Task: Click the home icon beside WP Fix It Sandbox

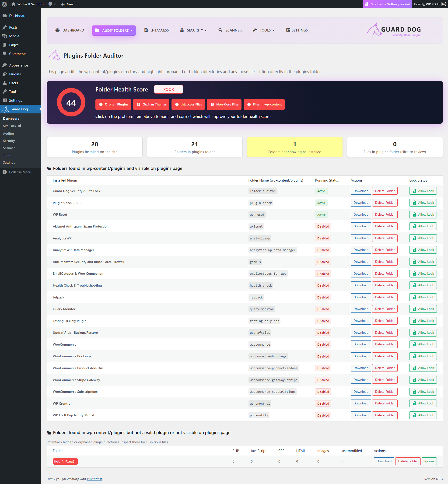Action: (x=13, y=4)
